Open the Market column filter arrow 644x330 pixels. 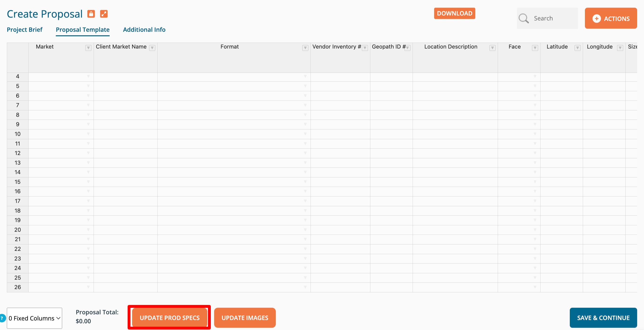(x=88, y=48)
